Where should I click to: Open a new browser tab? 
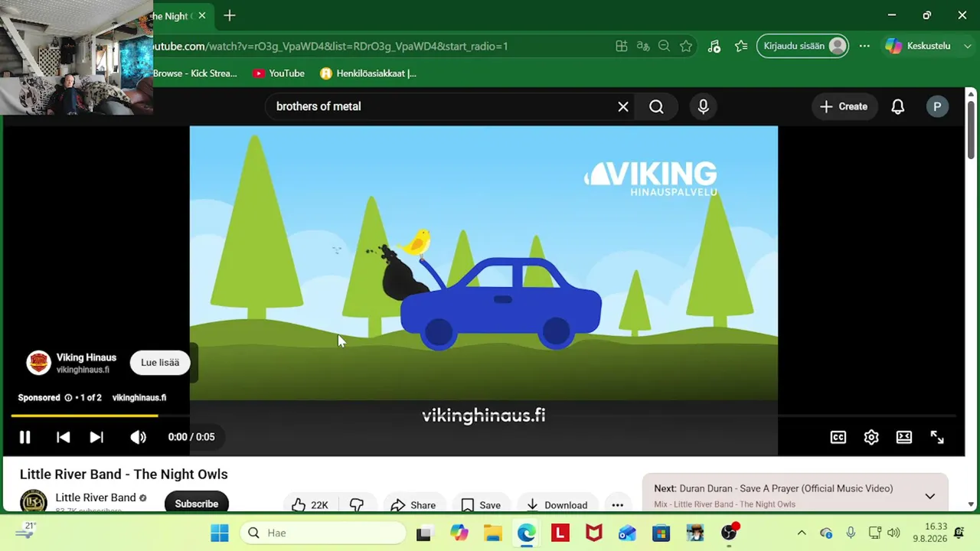(230, 15)
